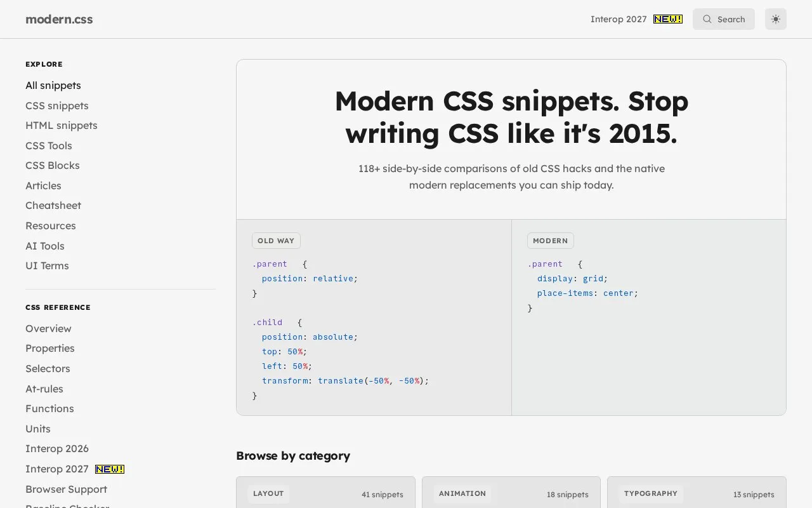Click the "Browse by category" heading
Viewport: 812px width, 508px height.
tap(293, 456)
